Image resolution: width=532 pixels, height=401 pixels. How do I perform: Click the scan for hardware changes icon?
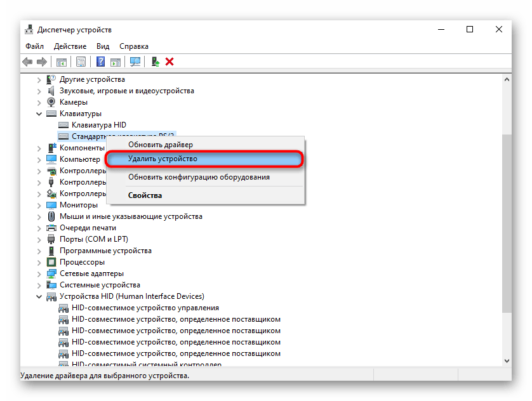point(135,62)
